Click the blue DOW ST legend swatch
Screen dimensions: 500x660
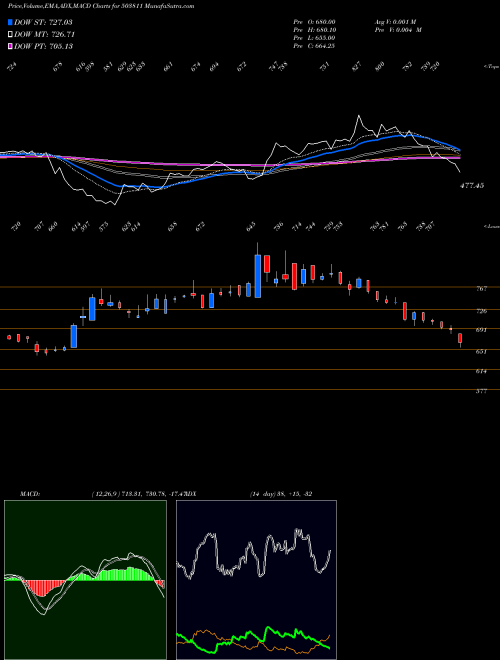[10, 22]
